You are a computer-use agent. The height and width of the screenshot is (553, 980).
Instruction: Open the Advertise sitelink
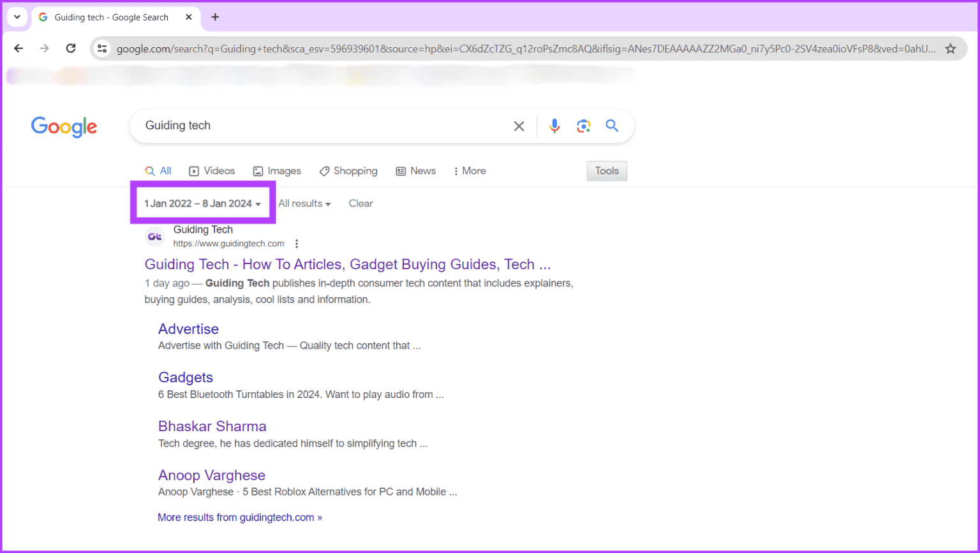[188, 329]
